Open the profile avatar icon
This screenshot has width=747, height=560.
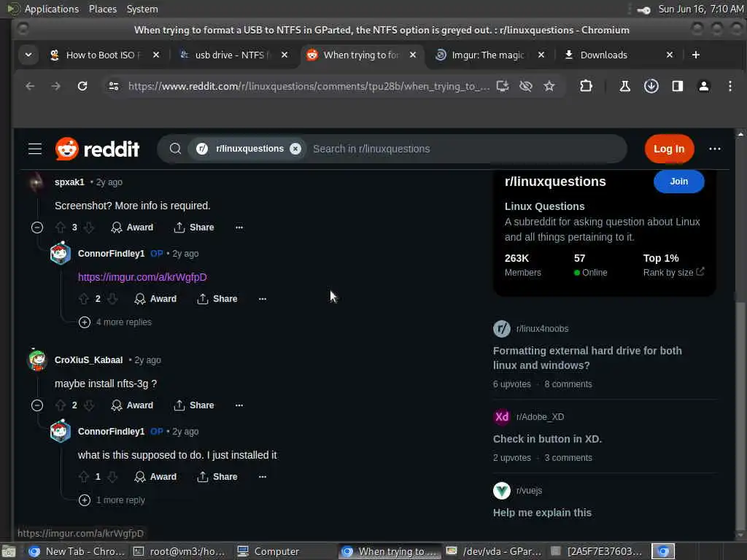pyautogui.click(x=704, y=86)
